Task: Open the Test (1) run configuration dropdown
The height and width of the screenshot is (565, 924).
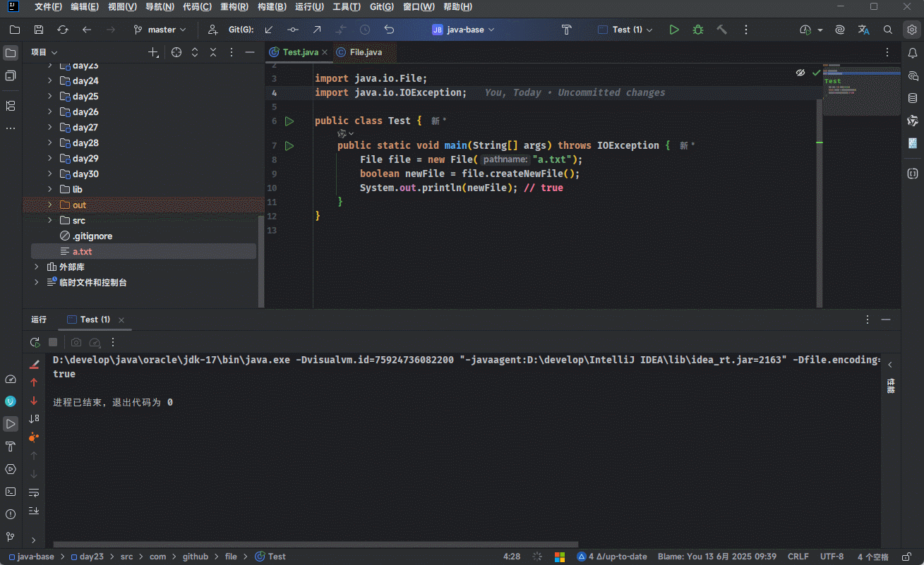Action: pos(625,30)
